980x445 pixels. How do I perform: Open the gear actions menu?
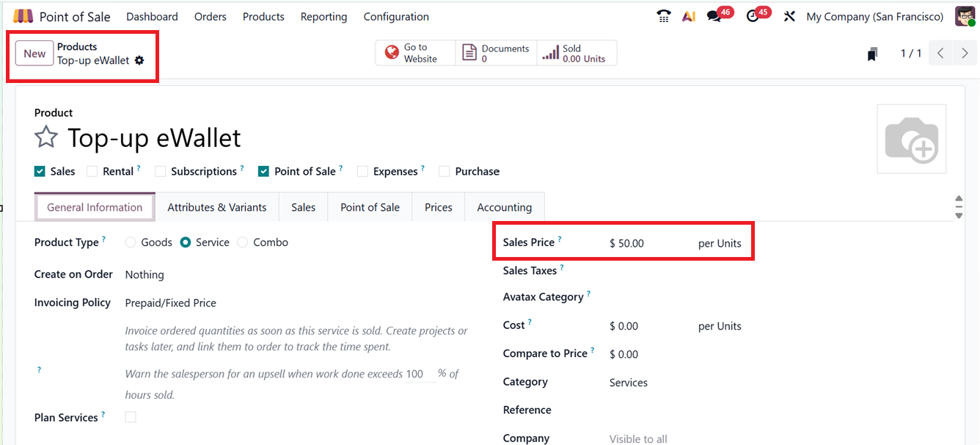click(139, 60)
